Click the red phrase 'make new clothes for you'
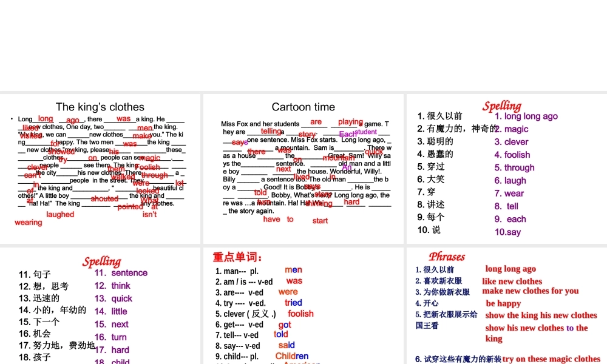607x364 pixels. coord(531,291)
